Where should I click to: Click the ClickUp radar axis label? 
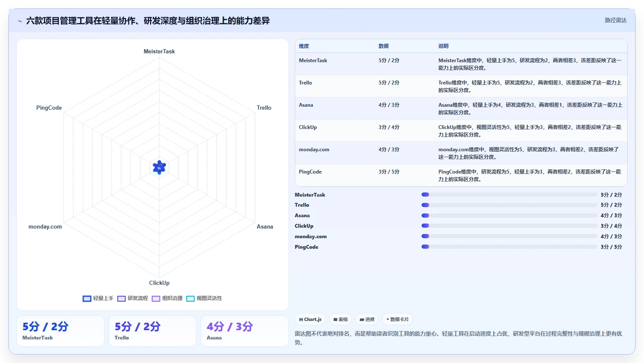(x=159, y=283)
